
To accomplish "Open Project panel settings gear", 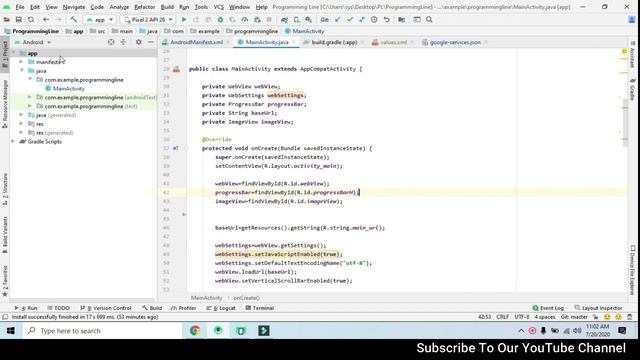I will point(139,42).
